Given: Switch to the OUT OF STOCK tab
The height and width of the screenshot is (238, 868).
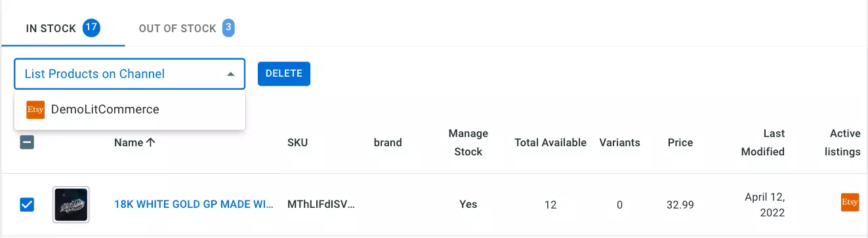Looking at the screenshot, I should [186, 29].
